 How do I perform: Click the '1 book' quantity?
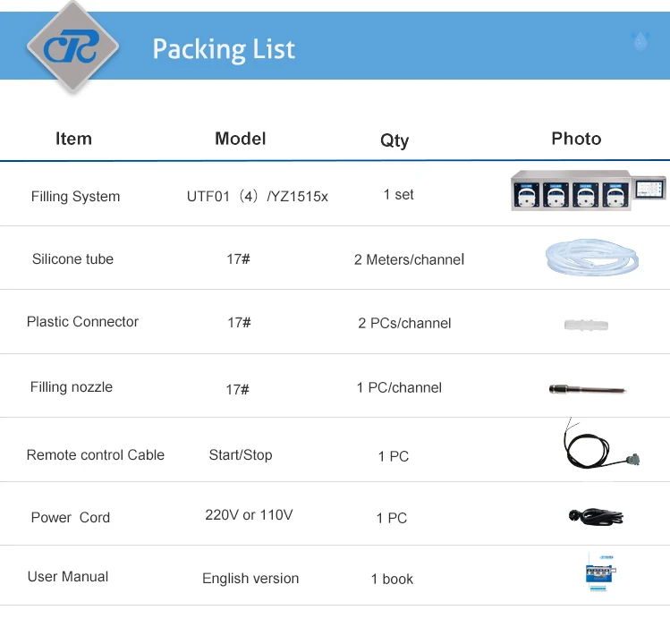pyautogui.click(x=392, y=579)
